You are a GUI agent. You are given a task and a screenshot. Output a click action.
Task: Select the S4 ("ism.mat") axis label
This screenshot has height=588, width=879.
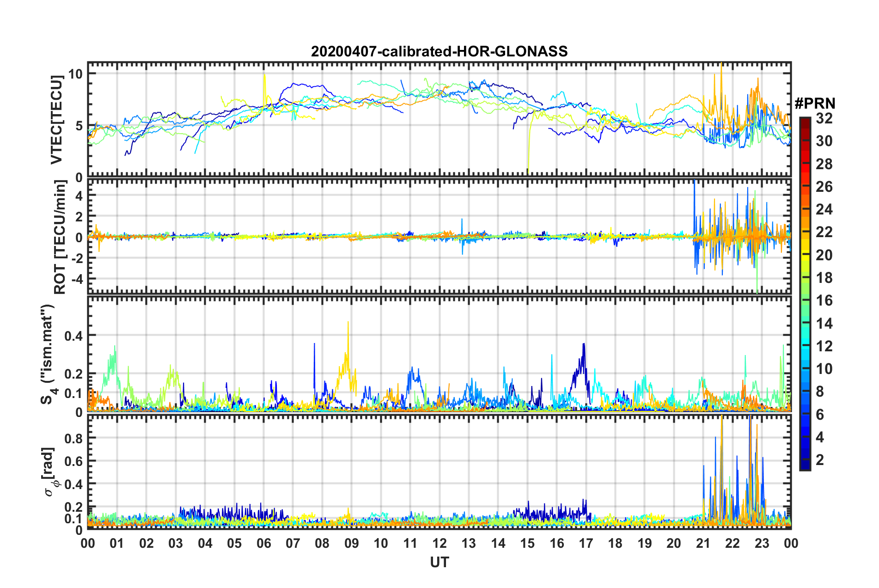pyautogui.click(x=48, y=354)
